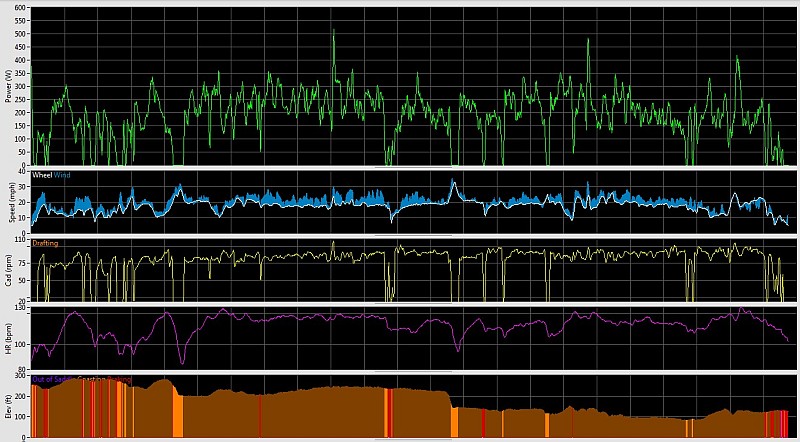Click the 600 tick on Power axis
This screenshot has height=442, width=800.
click(22, 8)
